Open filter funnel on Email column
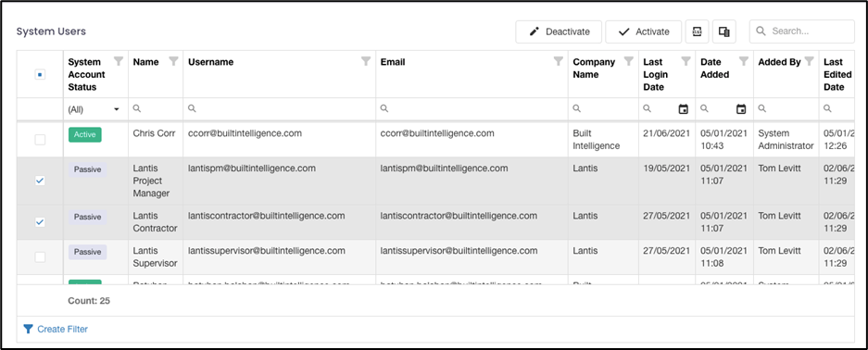This screenshot has height=350, width=868. (x=559, y=61)
